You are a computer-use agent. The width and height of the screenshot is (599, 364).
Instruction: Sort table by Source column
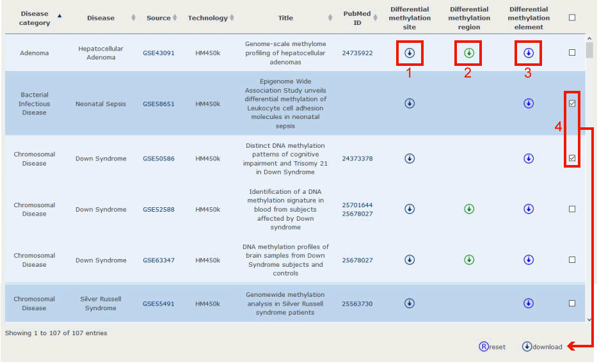(159, 18)
